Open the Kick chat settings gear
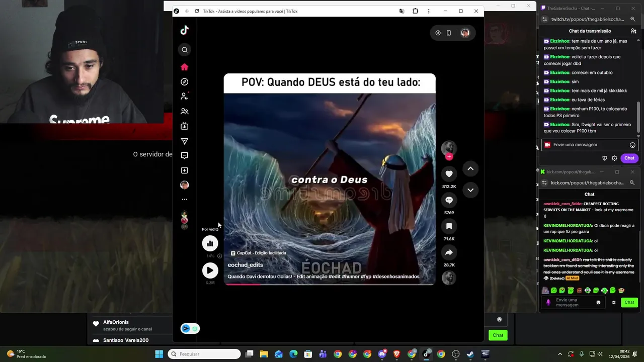The height and width of the screenshot is (362, 644). [614, 302]
